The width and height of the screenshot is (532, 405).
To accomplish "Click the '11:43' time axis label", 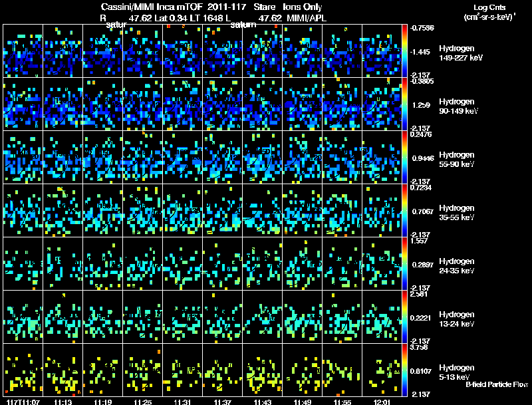I will point(262,402).
